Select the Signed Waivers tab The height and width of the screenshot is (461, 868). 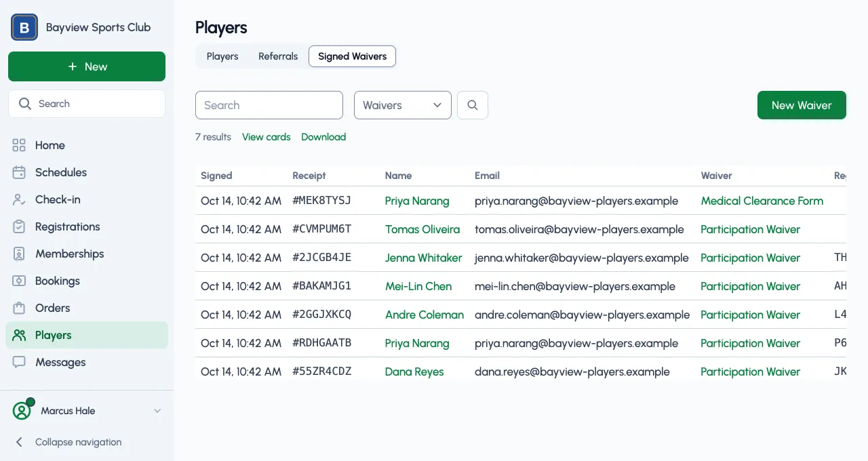click(x=353, y=56)
